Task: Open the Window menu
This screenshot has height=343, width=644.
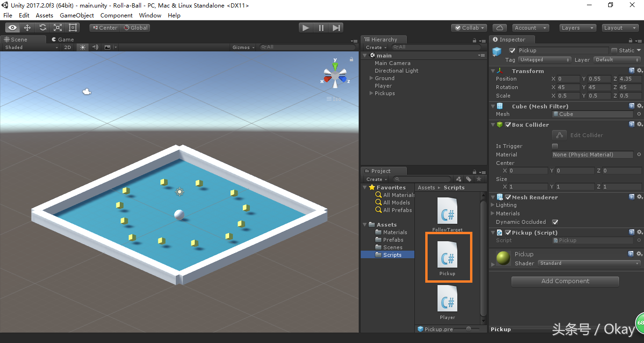Action: coord(150,15)
